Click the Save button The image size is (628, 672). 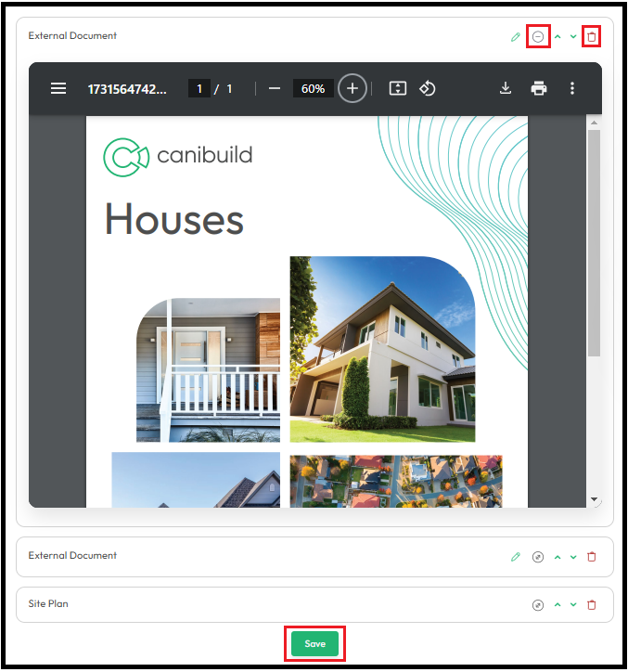(314, 643)
